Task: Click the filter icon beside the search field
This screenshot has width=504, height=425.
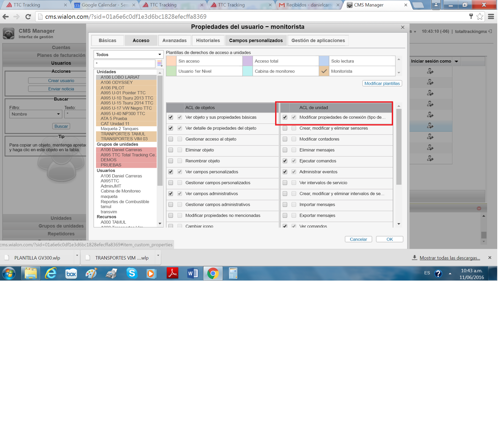Action: click(160, 63)
